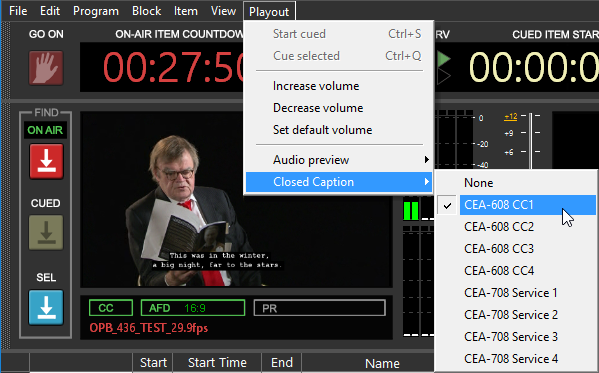This screenshot has height=373, width=599.
Task: Select CEA-708 Service 2 option
Action: pyautogui.click(x=516, y=315)
